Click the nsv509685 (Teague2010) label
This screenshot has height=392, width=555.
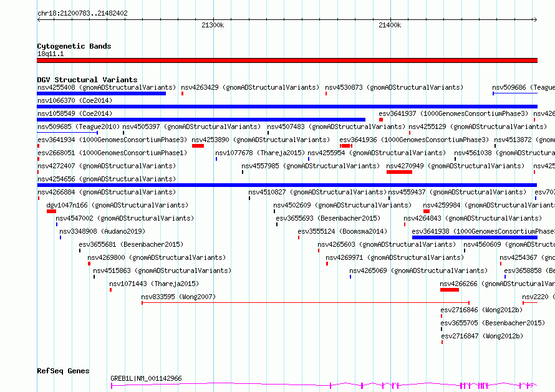pos(79,127)
